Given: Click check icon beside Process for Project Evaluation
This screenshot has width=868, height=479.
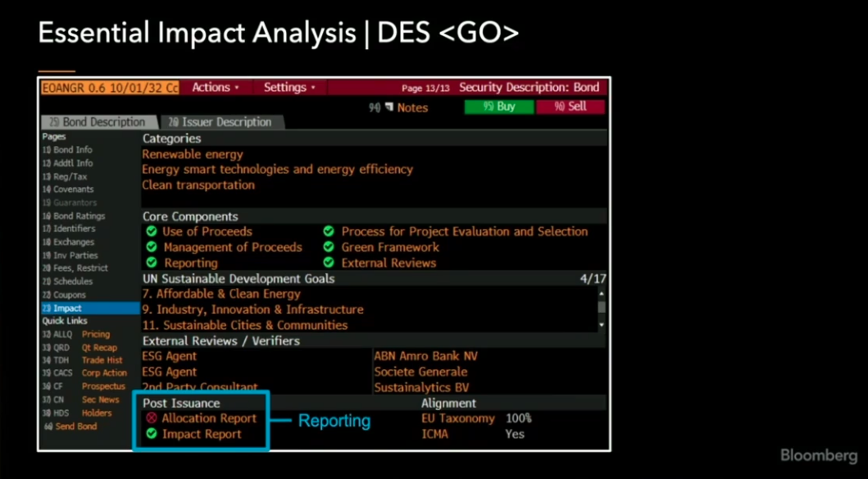Looking at the screenshot, I should click(329, 231).
